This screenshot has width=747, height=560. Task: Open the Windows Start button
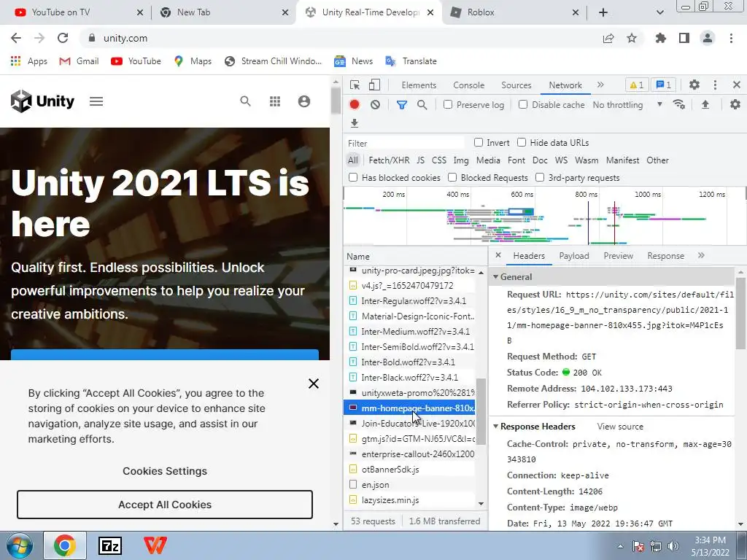point(20,546)
